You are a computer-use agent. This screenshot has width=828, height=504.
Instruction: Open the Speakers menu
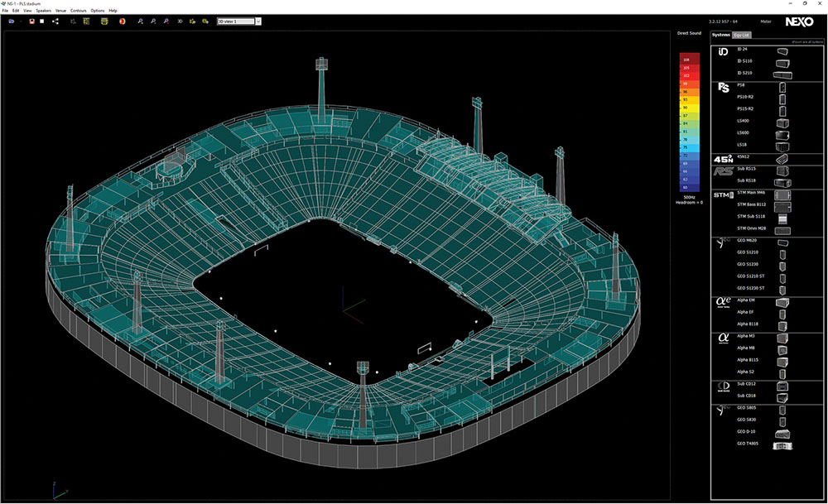44,11
